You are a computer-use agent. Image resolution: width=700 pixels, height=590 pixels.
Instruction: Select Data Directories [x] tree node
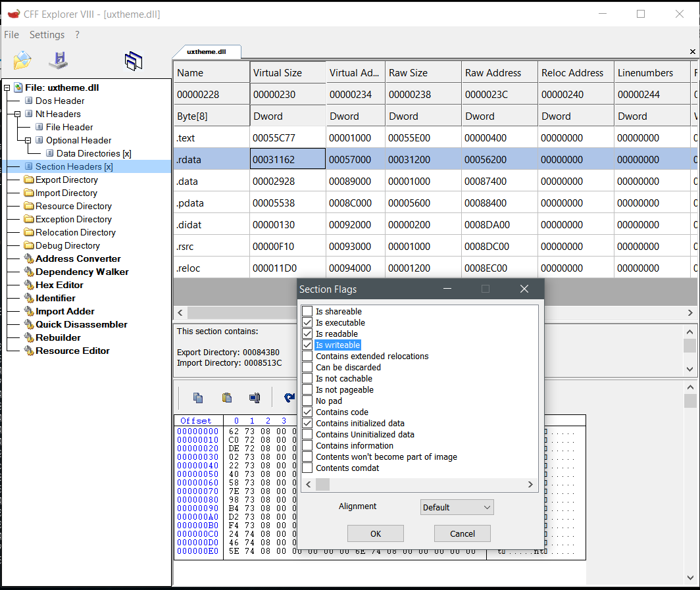pyautogui.click(x=93, y=153)
